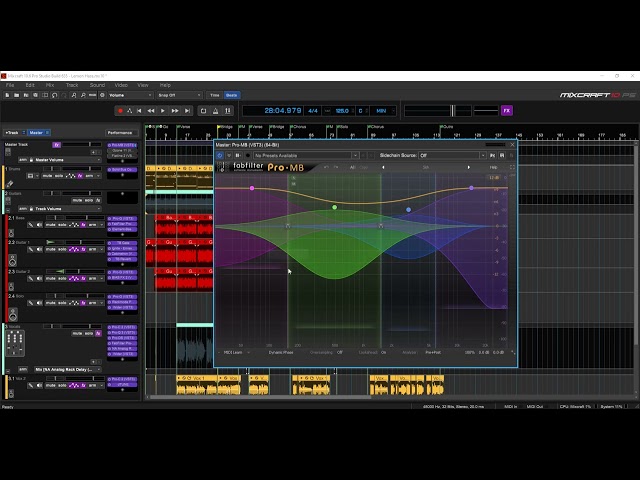The image size is (640, 480).
Task: Open the Sidechain Source dropdown
Action: click(x=452, y=156)
